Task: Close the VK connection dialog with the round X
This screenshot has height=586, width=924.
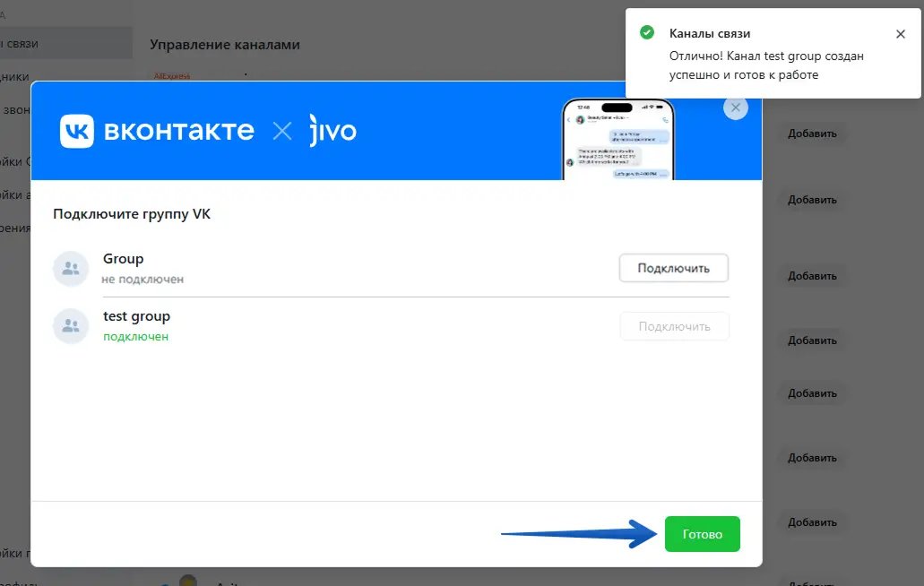Action: coord(736,108)
